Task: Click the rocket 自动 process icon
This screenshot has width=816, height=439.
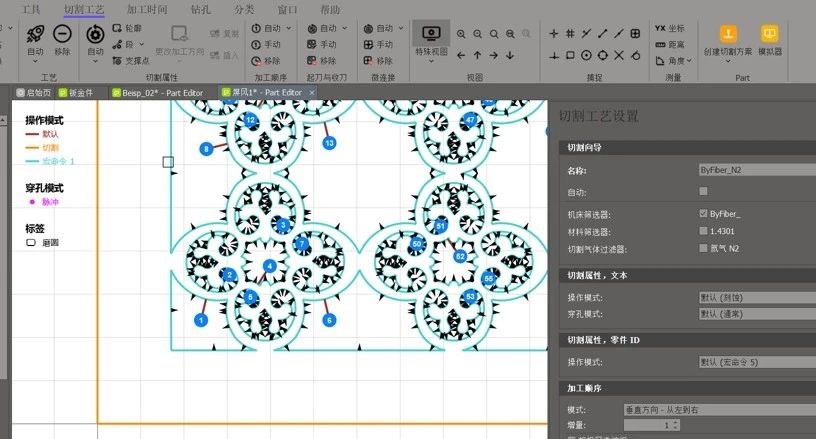Action: tap(35, 39)
